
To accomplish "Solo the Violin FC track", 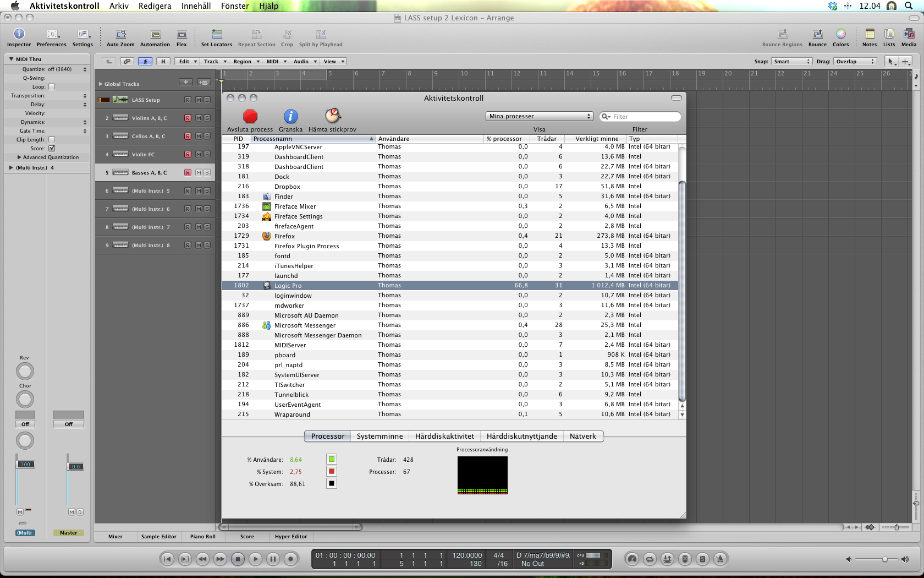I will click(207, 155).
